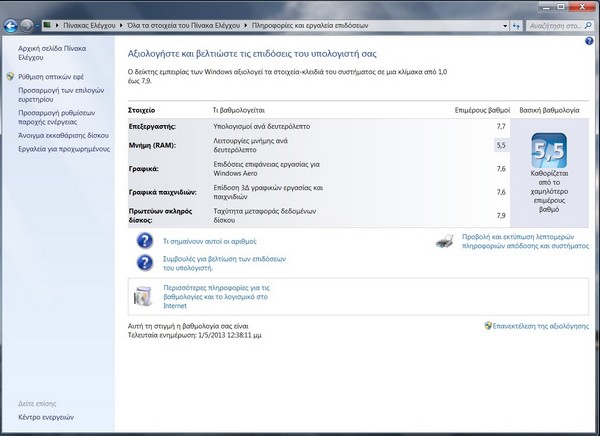This screenshot has height=436, width=600.
Task: Click the 5,5 base score badge
Action: coord(549,150)
